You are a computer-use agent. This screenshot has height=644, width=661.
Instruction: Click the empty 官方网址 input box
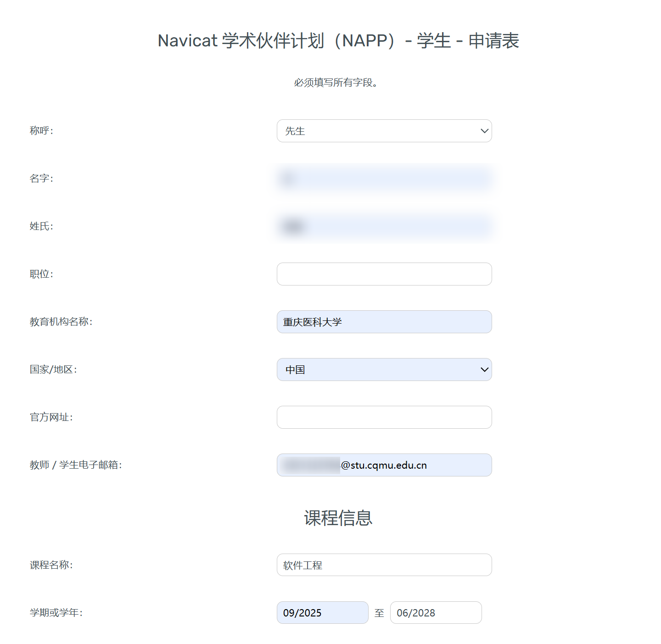coord(384,417)
